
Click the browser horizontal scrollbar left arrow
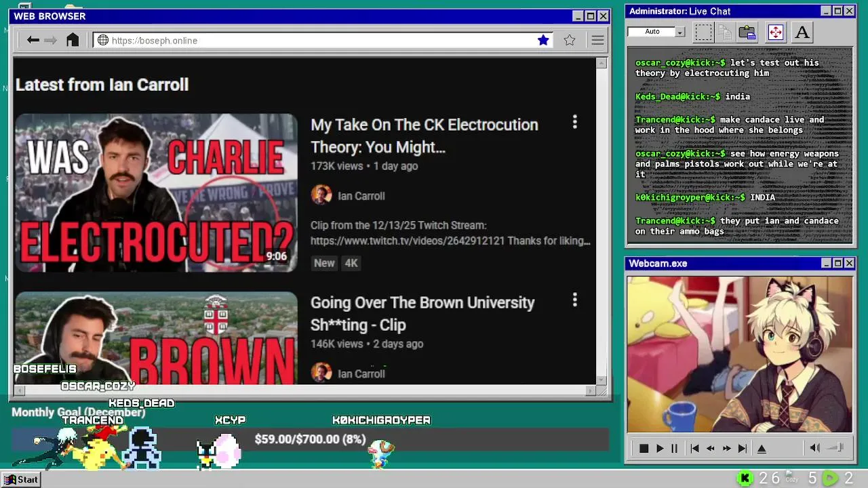coord(20,390)
